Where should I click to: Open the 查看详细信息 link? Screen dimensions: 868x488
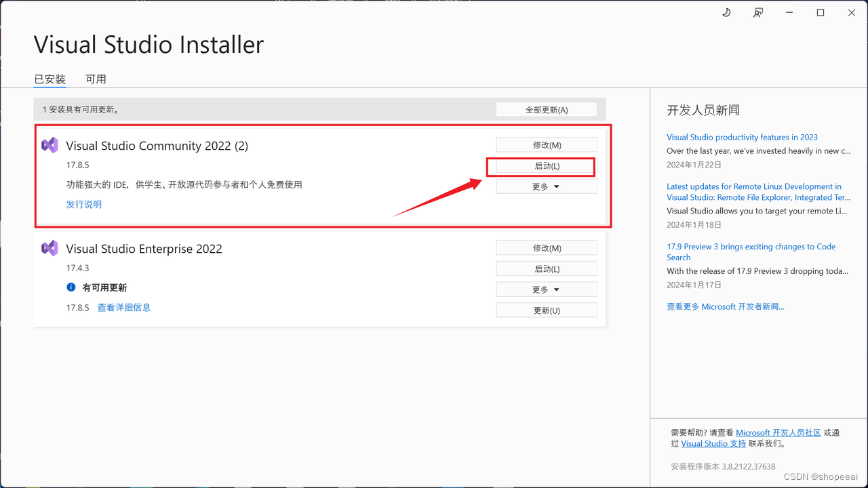pyautogui.click(x=124, y=307)
